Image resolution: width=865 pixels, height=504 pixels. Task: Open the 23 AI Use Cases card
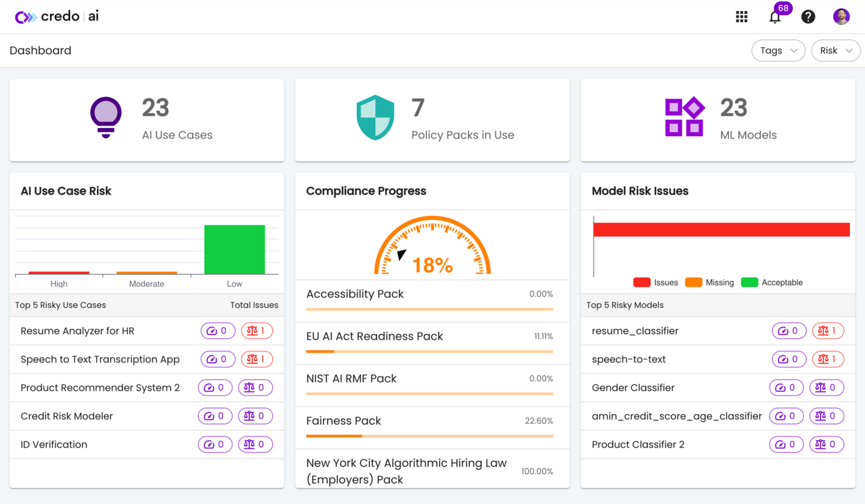[x=147, y=120]
